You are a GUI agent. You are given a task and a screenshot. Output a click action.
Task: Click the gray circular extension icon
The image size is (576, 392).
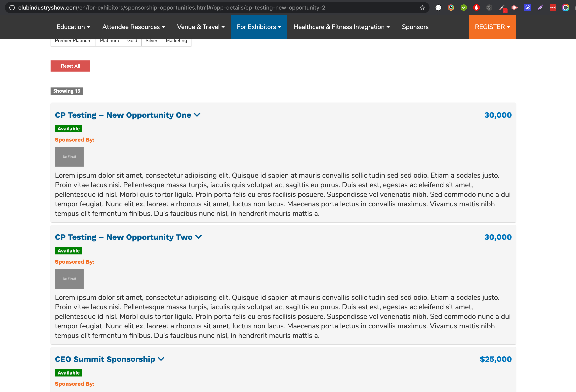[x=489, y=8]
